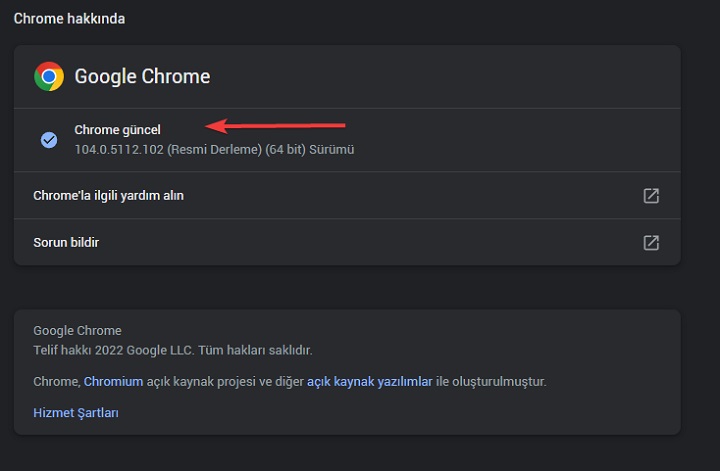720x471 pixels.
Task: Click the blue update checkmark icon
Action: 49,140
